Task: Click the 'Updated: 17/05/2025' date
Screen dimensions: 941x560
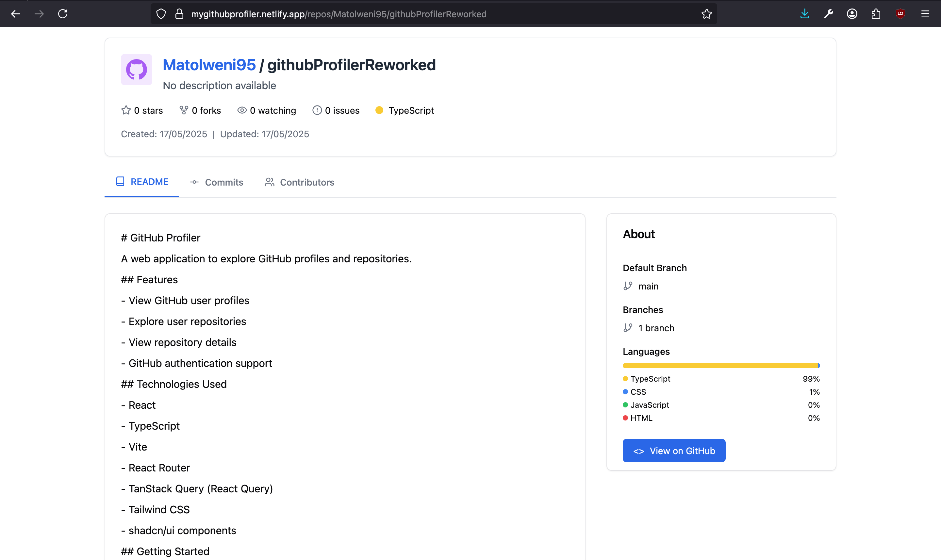Action: coord(264,134)
